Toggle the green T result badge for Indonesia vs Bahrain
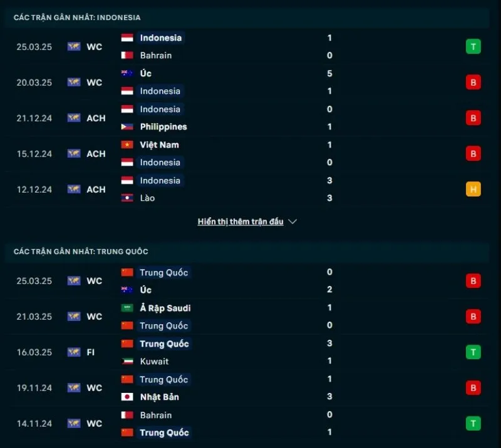 tap(473, 46)
